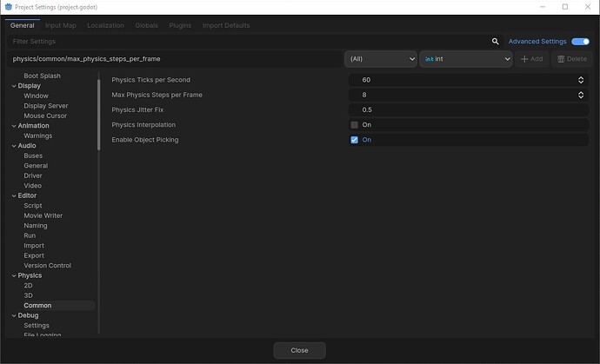
Task: Click the Enable Object Picking label
Action: click(145, 140)
